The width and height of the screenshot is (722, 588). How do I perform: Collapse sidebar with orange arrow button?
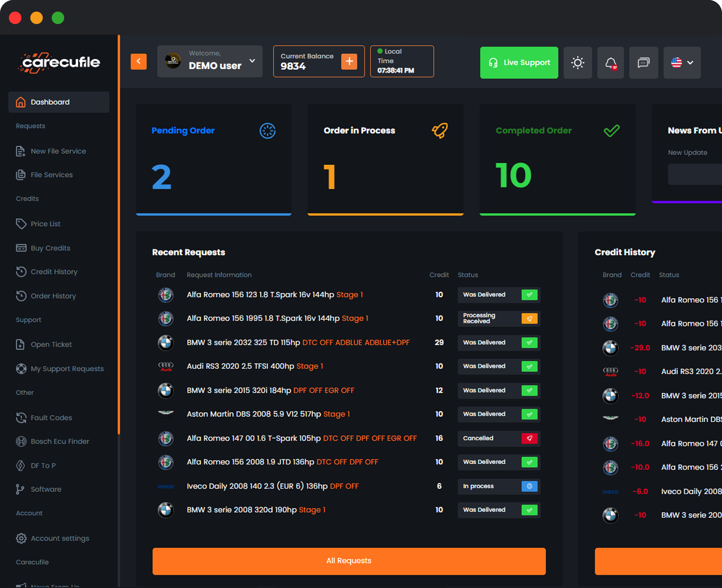(139, 61)
